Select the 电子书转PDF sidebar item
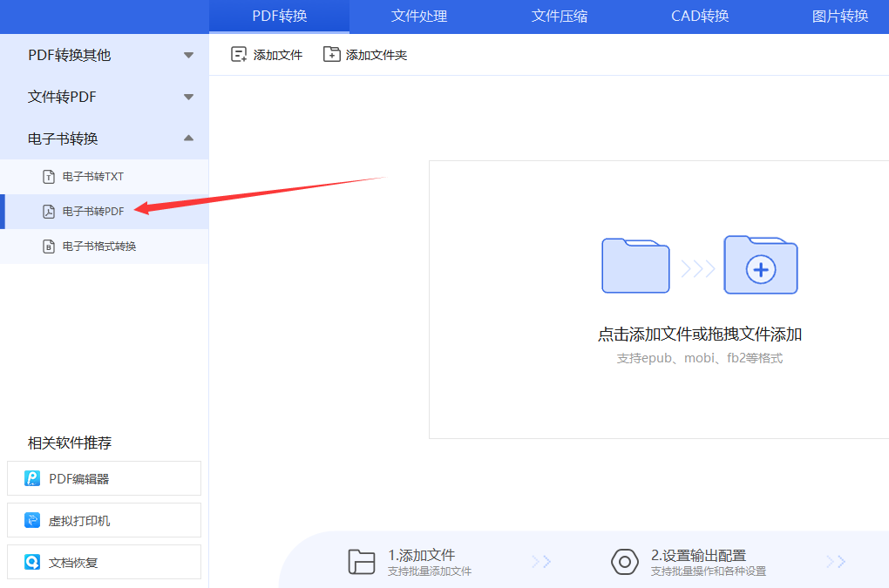 92,212
